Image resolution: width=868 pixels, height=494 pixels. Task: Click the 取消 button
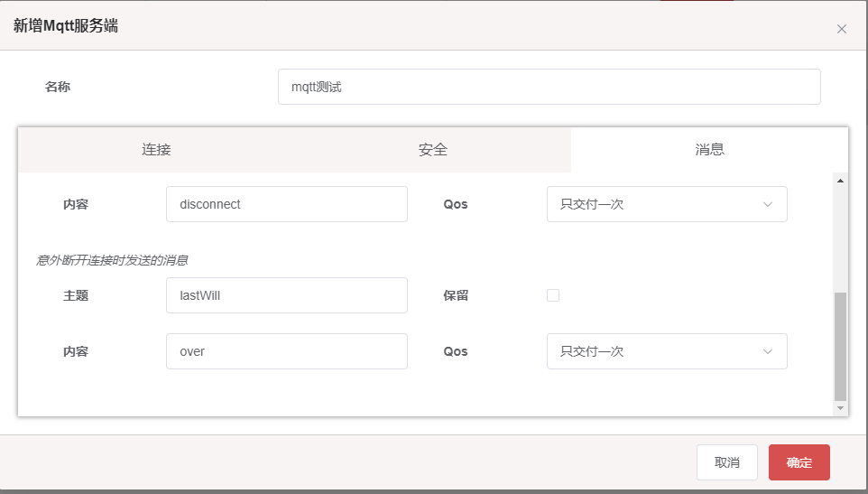point(727,462)
